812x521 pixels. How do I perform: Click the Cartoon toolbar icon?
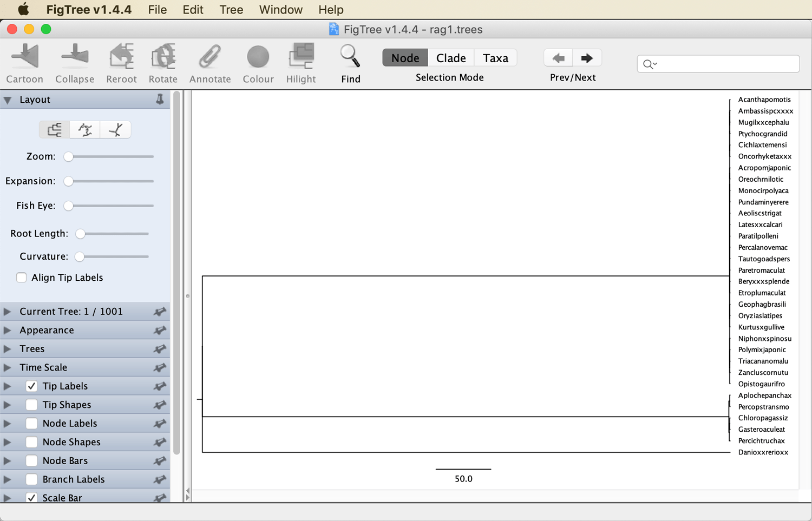click(x=25, y=56)
